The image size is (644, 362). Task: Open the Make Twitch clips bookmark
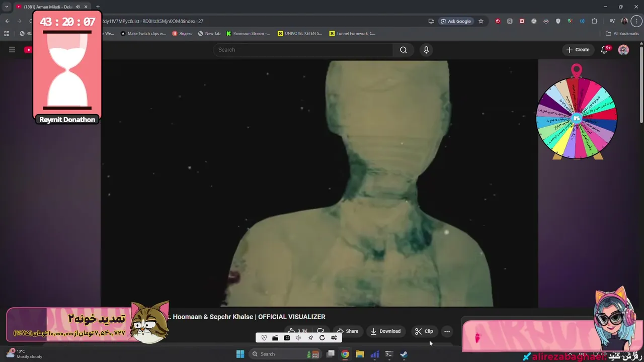pos(143,34)
